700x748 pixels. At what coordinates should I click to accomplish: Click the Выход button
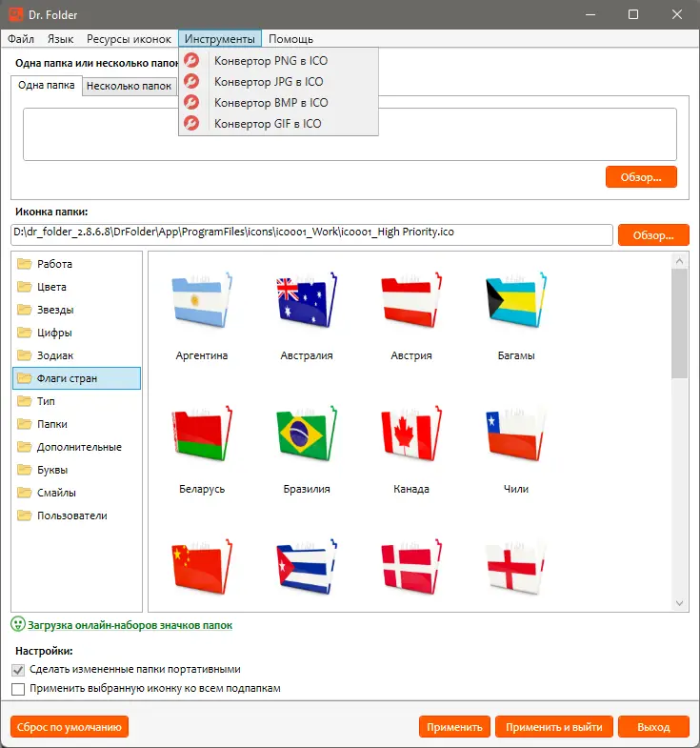653,727
